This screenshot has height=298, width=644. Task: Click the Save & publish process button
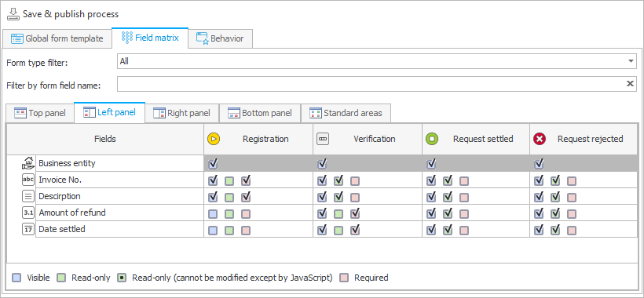63,14
